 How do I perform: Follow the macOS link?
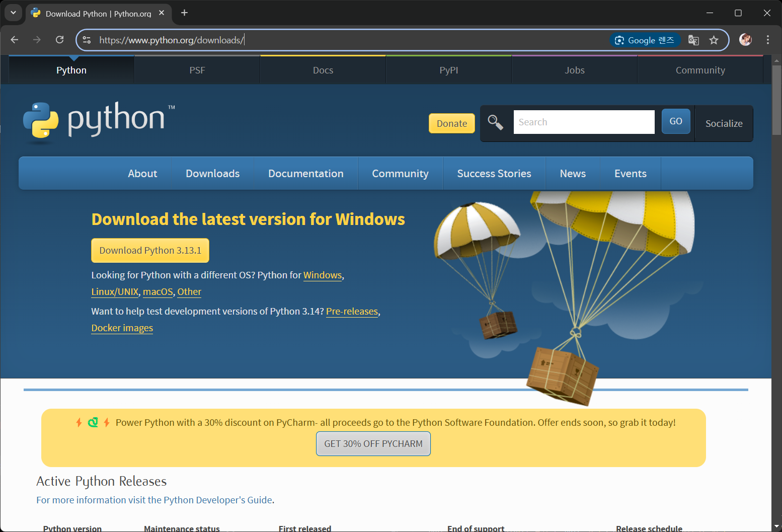tap(158, 292)
